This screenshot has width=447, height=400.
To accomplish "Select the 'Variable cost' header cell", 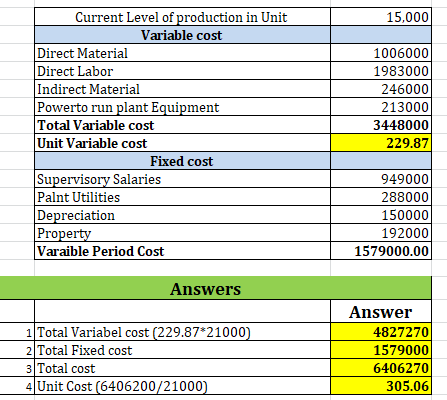I will click(x=182, y=35).
